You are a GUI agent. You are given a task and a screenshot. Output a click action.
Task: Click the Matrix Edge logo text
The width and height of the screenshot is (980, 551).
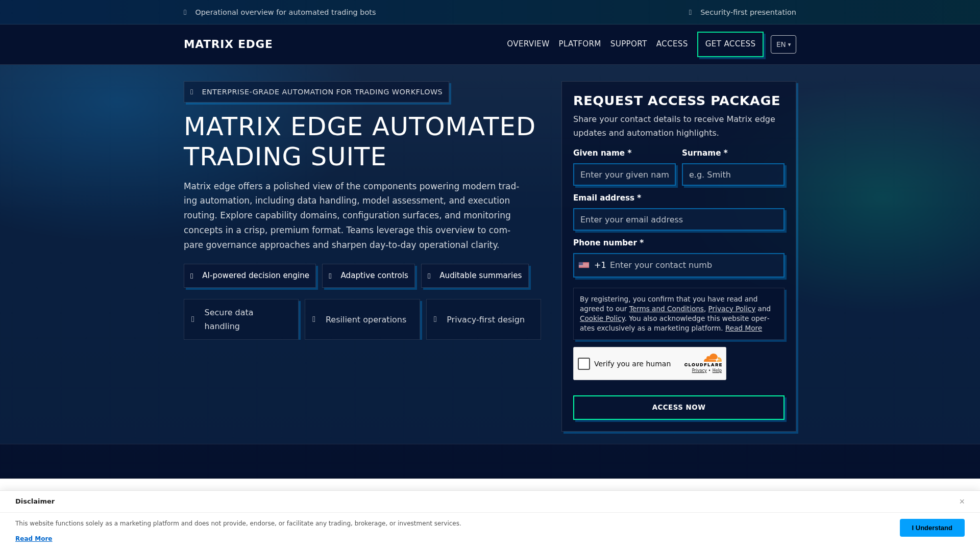(x=228, y=44)
